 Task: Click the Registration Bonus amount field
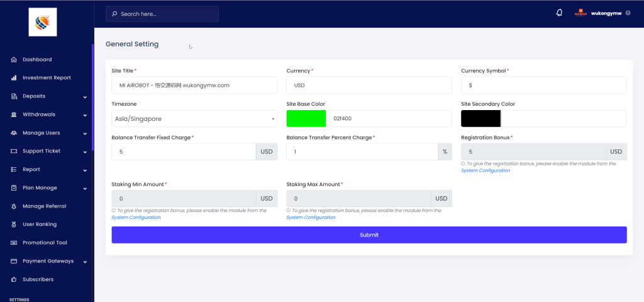coord(533,152)
